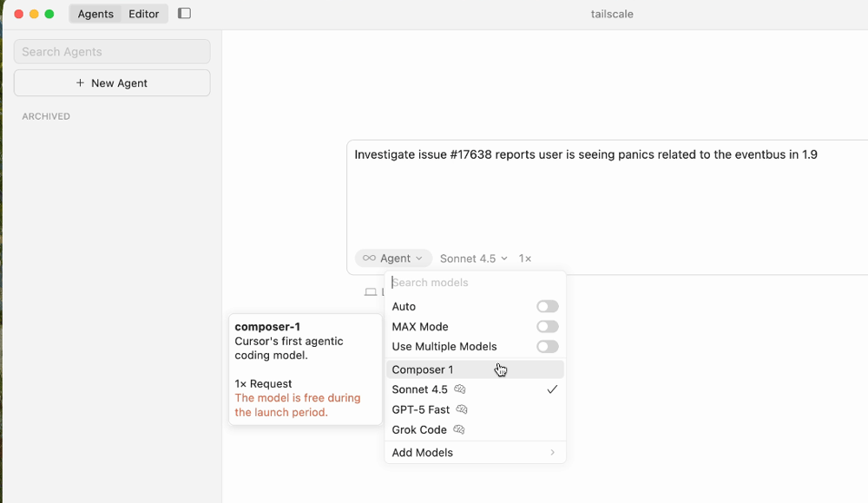Viewport: 868px width, 503px height.
Task: Click the thinking icon beside Grok Code
Action: (x=459, y=429)
